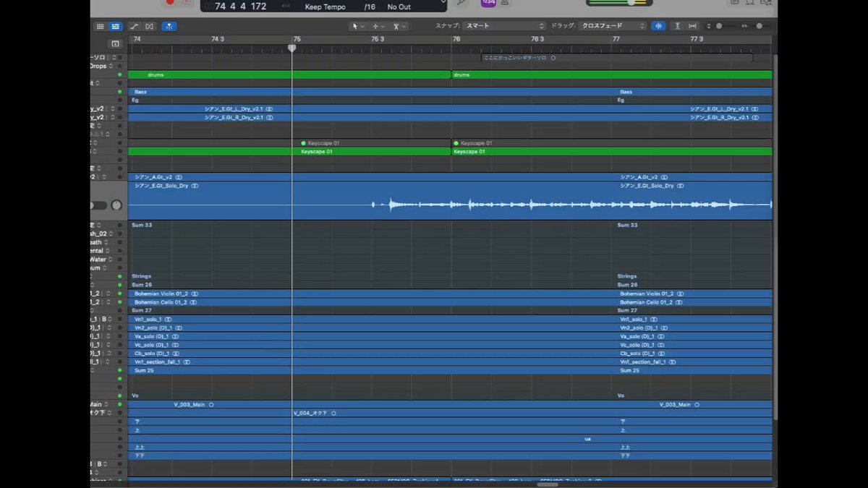This screenshot has height=488, width=868.
Task: Click the purple count-in 1234 icon
Action: pyautogui.click(x=488, y=3)
